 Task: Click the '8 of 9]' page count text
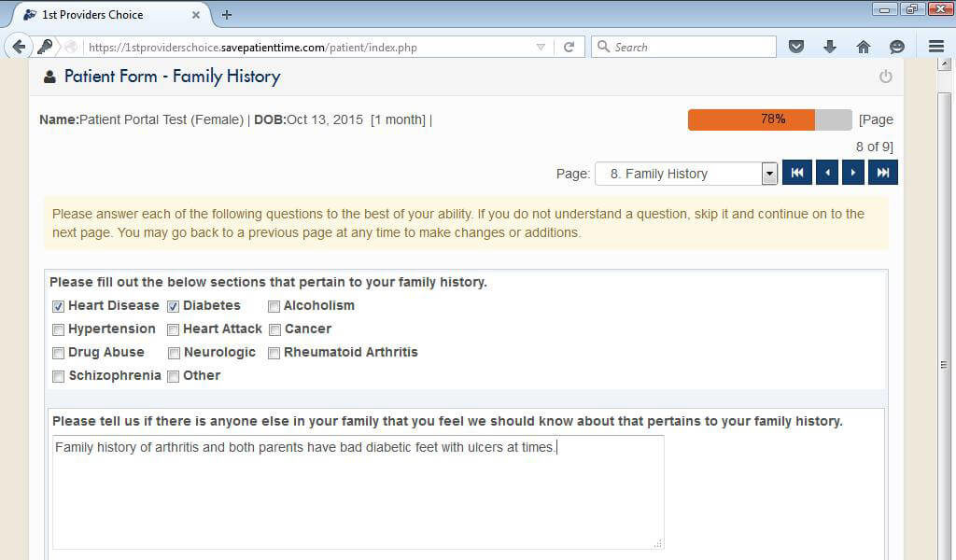tap(874, 147)
